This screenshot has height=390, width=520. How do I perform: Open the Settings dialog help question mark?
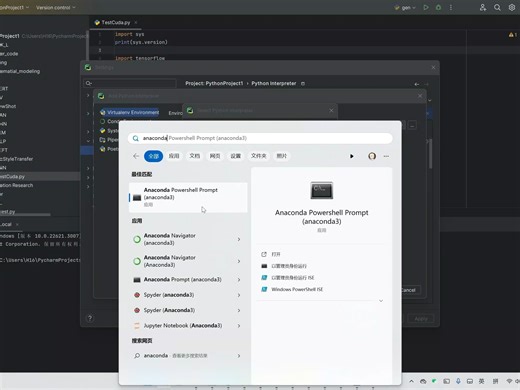pos(90,318)
